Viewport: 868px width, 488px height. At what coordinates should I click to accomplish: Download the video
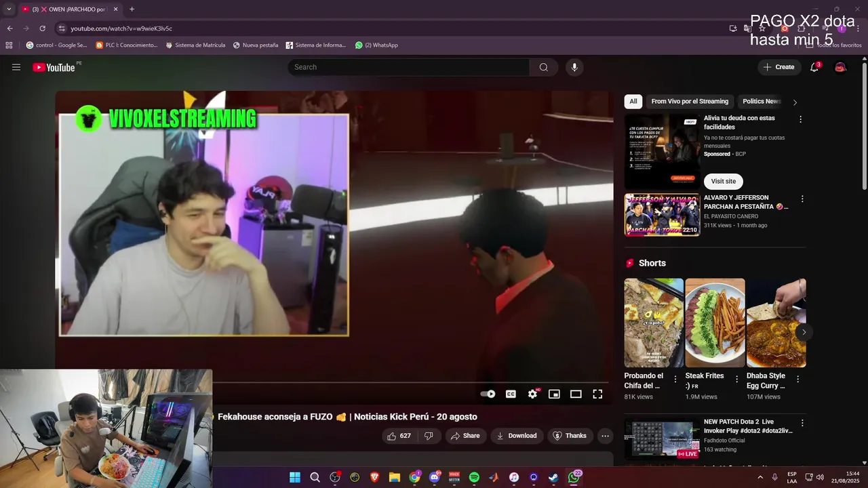click(516, 436)
